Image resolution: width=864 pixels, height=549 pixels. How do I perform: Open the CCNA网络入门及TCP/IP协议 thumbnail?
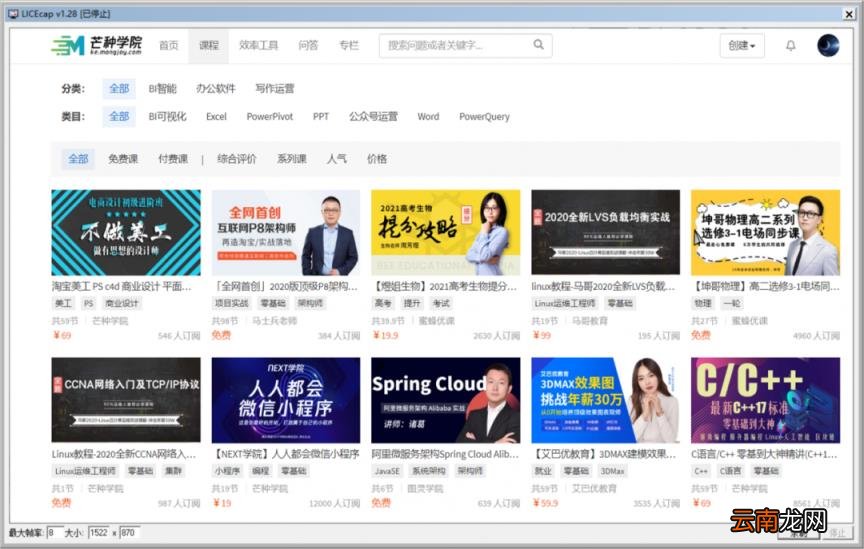point(126,400)
